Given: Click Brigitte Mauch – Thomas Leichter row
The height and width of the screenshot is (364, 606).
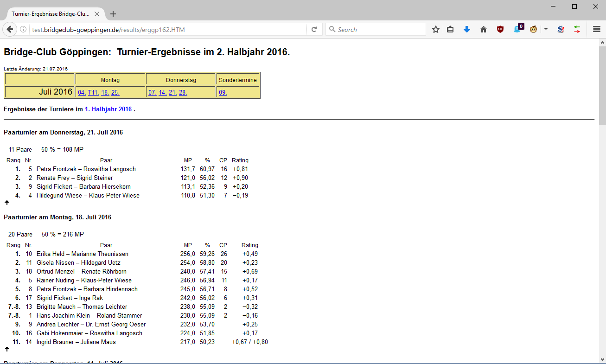Looking at the screenshot, I should (x=137, y=307).
